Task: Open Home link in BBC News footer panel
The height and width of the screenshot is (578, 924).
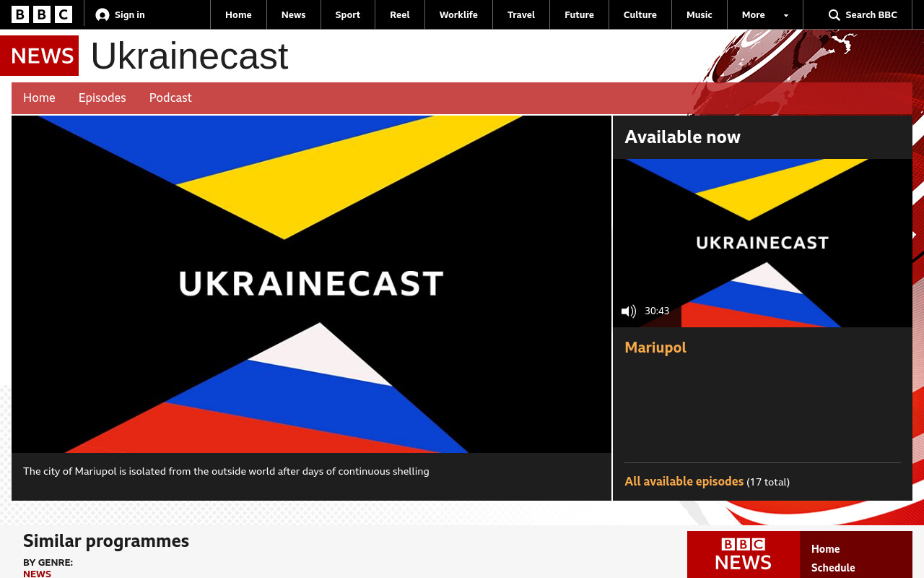Action: point(825,549)
